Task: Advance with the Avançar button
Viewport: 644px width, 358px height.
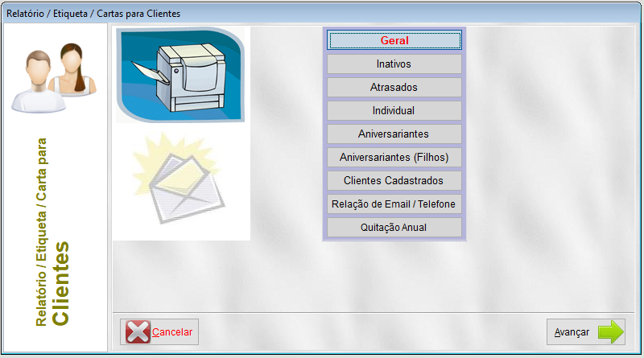Action: point(586,331)
